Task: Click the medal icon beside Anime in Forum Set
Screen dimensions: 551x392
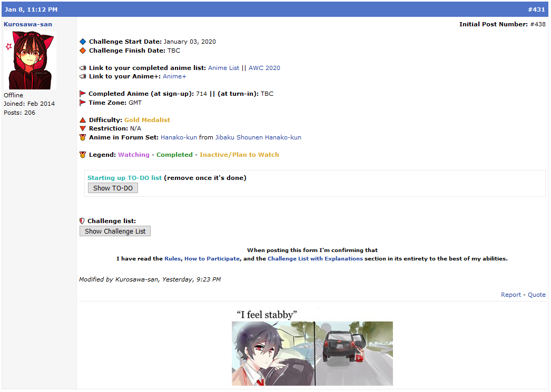Action: click(x=83, y=137)
